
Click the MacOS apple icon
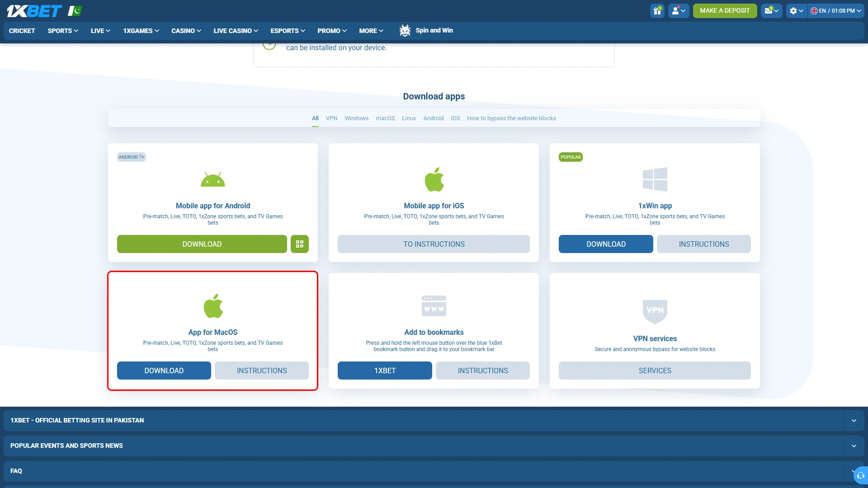coord(213,306)
